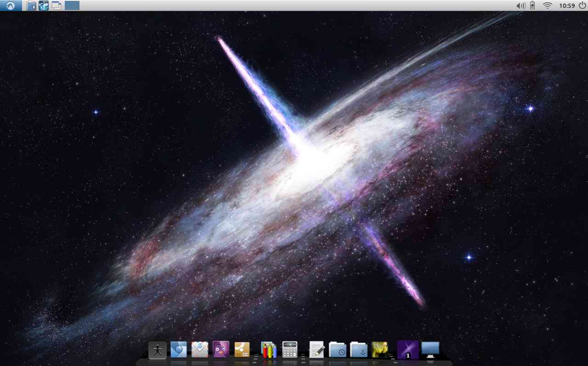Launch the crayons drawing app

point(269,350)
